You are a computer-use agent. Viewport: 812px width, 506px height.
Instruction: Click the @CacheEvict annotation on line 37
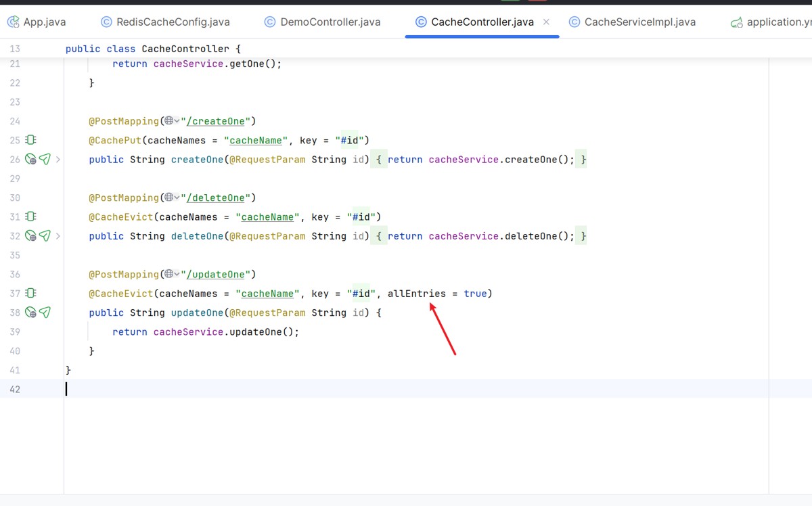tap(120, 293)
